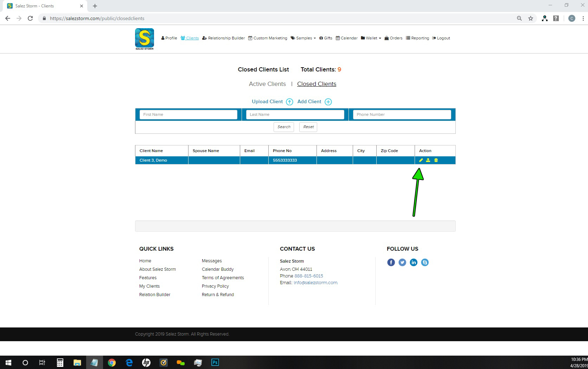The image size is (588, 369).
Task: Switch to the Active Clients tab
Action: tap(267, 84)
